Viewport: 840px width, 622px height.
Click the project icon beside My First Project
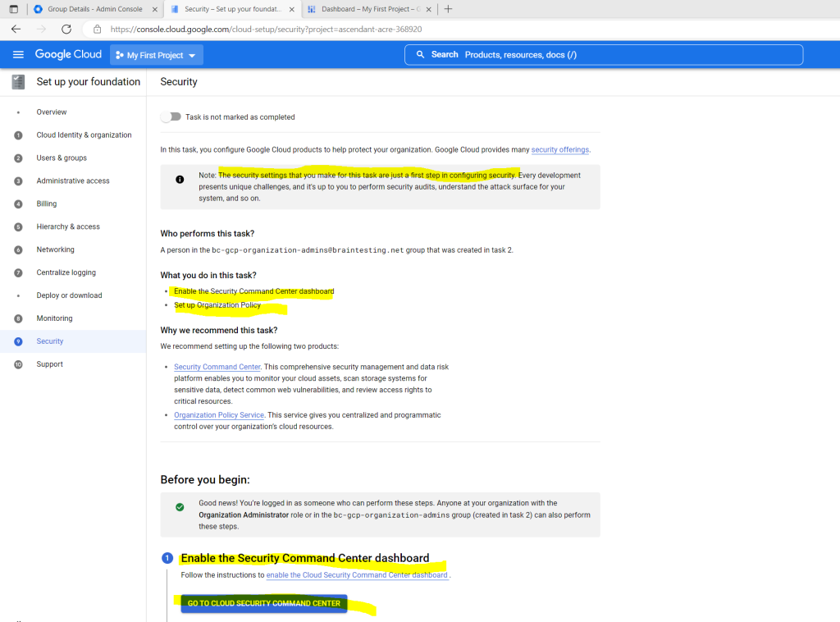(x=120, y=55)
